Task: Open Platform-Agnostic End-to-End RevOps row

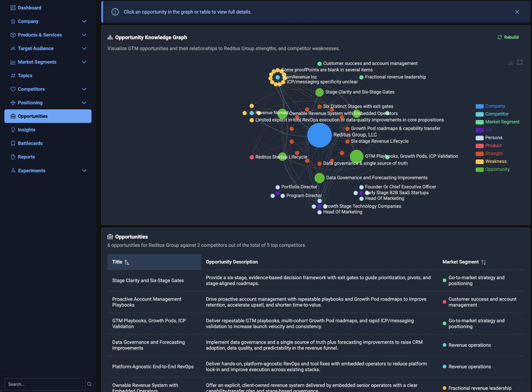Action: tap(316, 366)
